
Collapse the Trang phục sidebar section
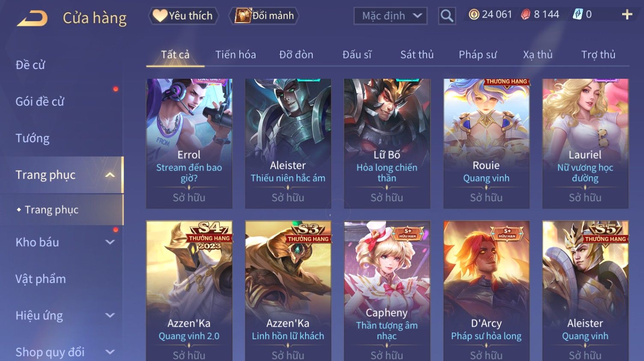click(110, 175)
